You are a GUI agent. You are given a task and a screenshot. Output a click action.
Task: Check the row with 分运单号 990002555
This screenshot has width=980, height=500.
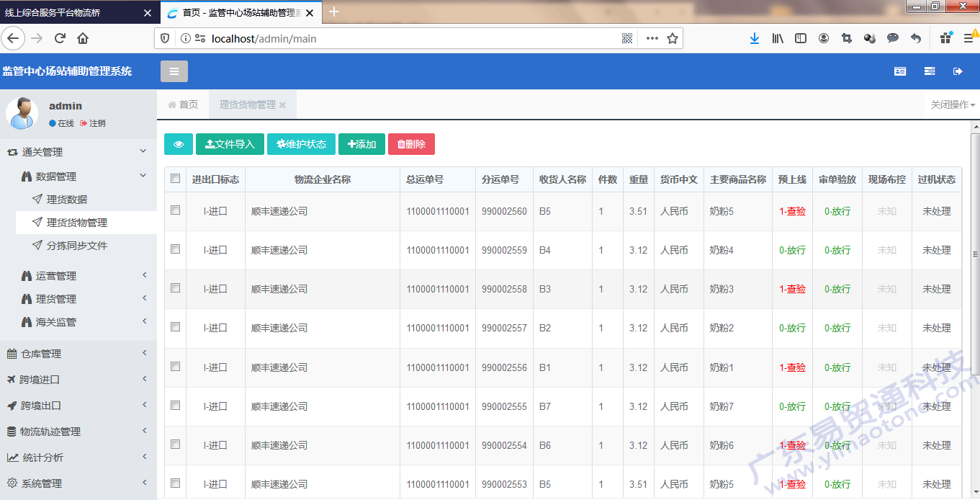coord(175,405)
